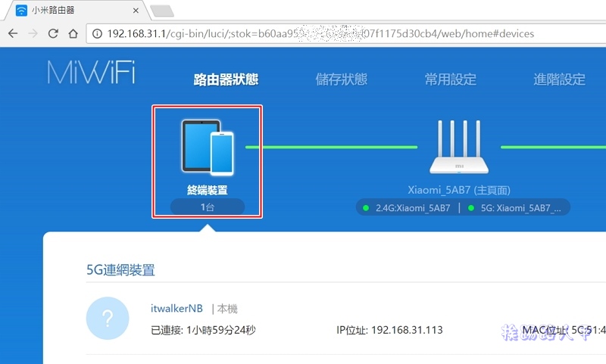Screen dimensions: 606x364
Task: Open a new browser tab
Action: pyautogui.click(x=162, y=11)
